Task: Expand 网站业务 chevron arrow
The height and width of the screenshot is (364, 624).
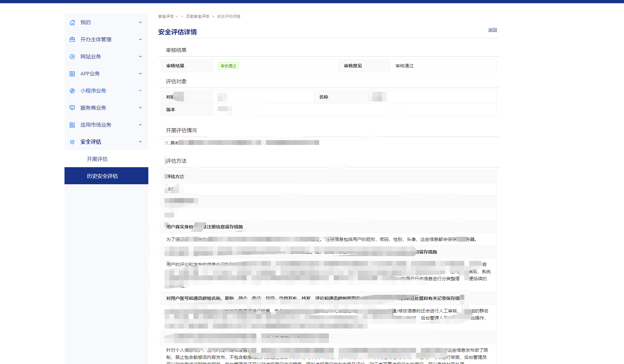Action: pos(140,57)
